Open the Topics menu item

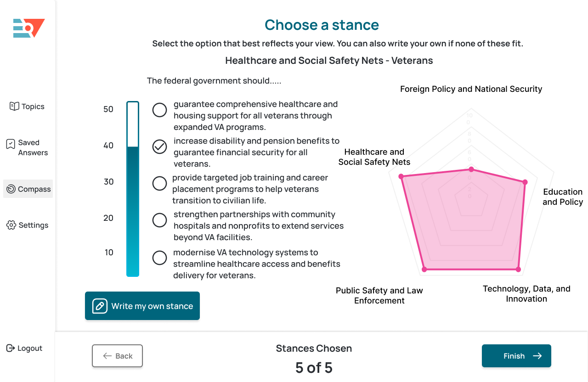[33, 107]
